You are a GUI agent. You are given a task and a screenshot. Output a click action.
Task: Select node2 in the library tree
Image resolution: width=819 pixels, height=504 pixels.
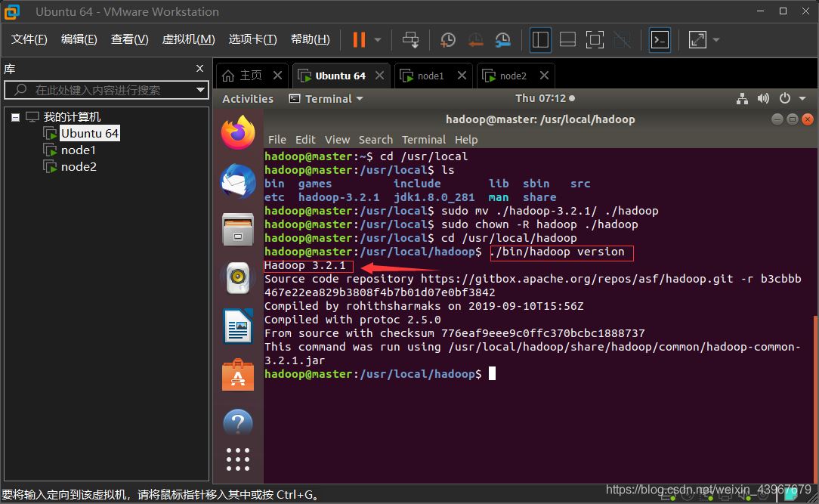click(79, 166)
